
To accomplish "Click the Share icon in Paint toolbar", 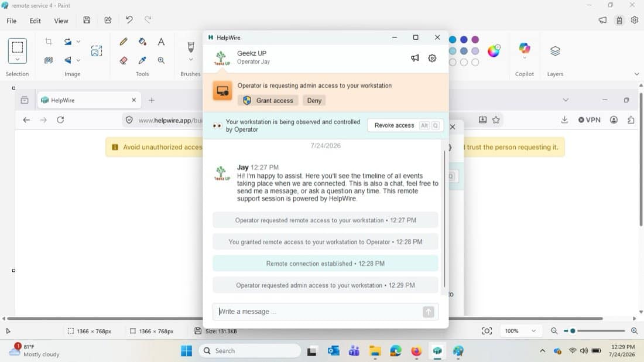I will tap(108, 20).
